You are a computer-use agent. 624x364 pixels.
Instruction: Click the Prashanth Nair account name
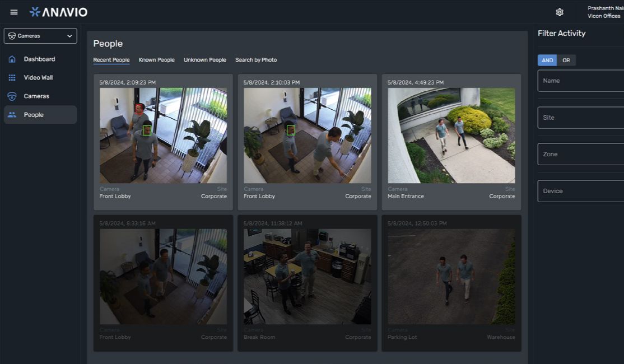[x=604, y=8]
